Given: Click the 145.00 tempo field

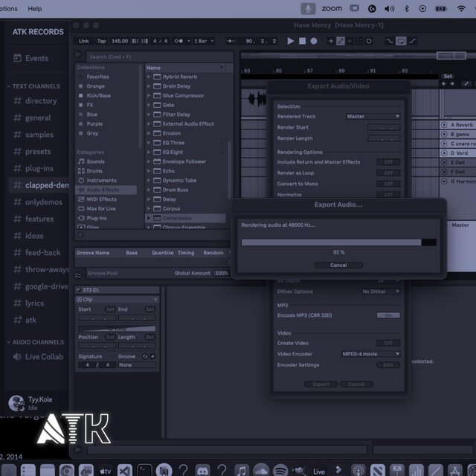Looking at the screenshot, I should [x=120, y=41].
